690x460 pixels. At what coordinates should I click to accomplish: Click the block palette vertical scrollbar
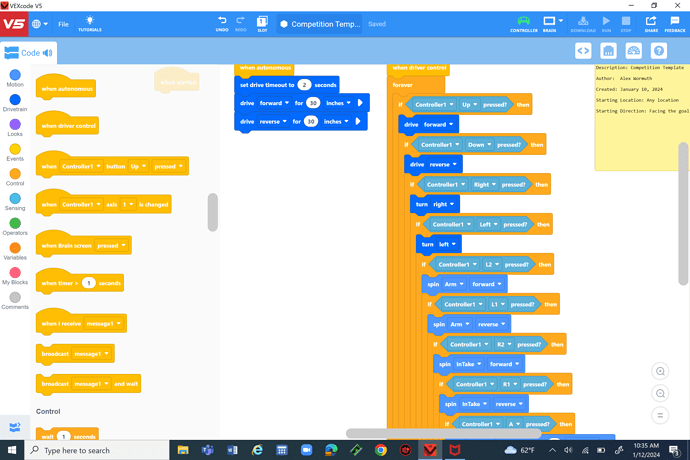click(x=213, y=212)
